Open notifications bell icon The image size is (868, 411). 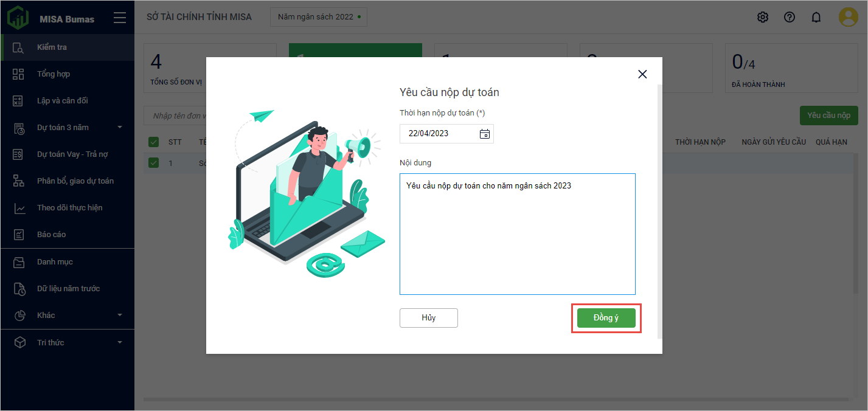[816, 17]
